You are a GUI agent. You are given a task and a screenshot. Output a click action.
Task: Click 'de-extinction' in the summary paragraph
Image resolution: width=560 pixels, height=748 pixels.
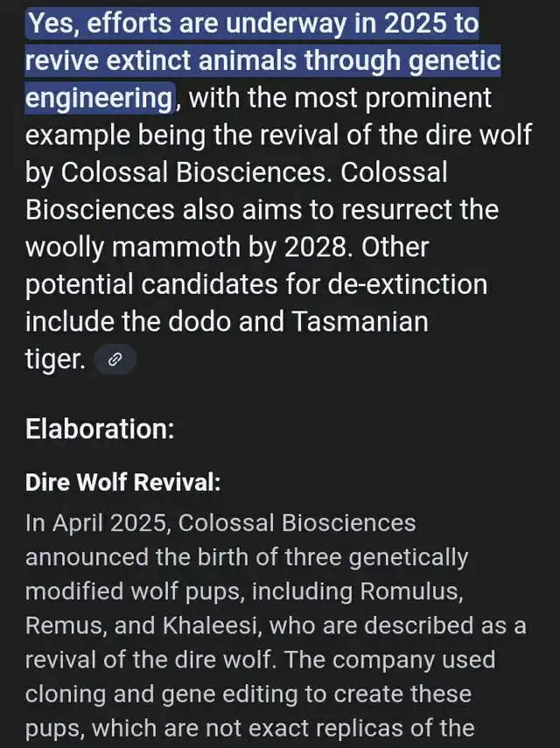pos(408,284)
